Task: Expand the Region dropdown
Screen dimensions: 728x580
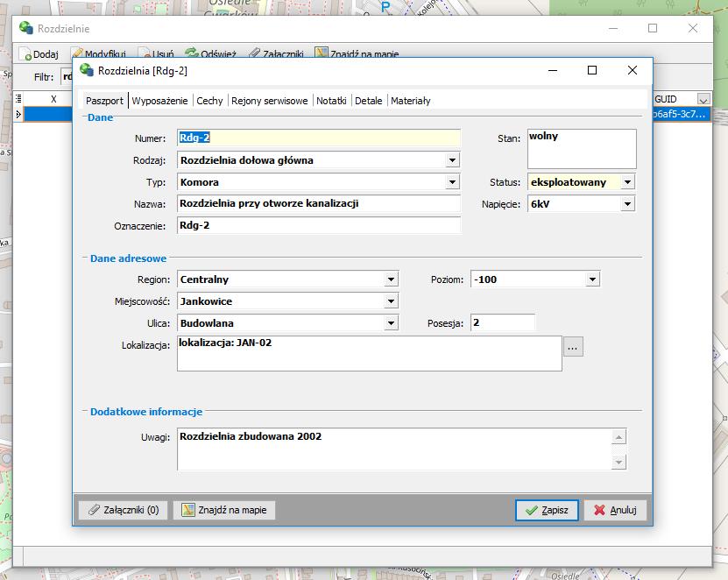Action: 391,279
